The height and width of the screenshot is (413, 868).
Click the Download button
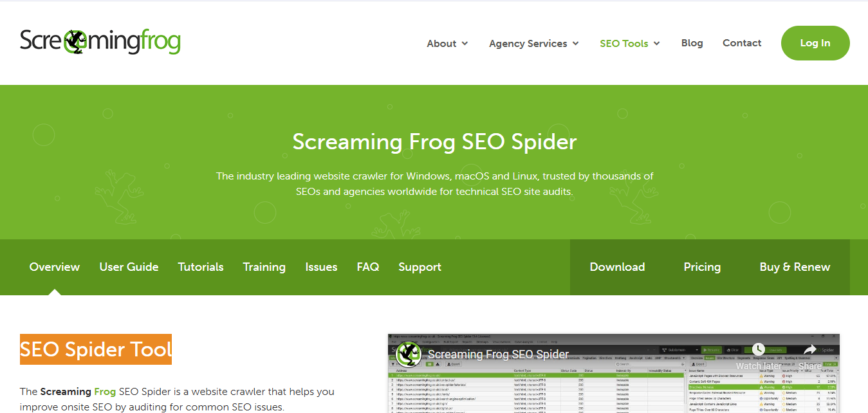[x=617, y=267]
